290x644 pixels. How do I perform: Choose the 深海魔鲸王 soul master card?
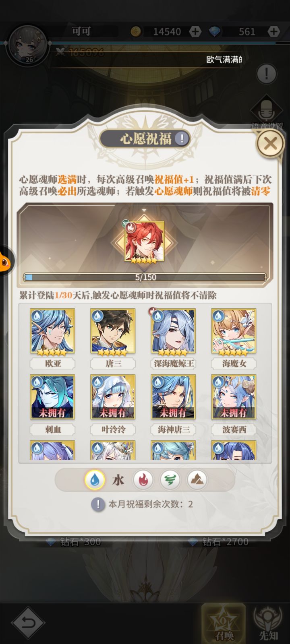[x=174, y=339]
